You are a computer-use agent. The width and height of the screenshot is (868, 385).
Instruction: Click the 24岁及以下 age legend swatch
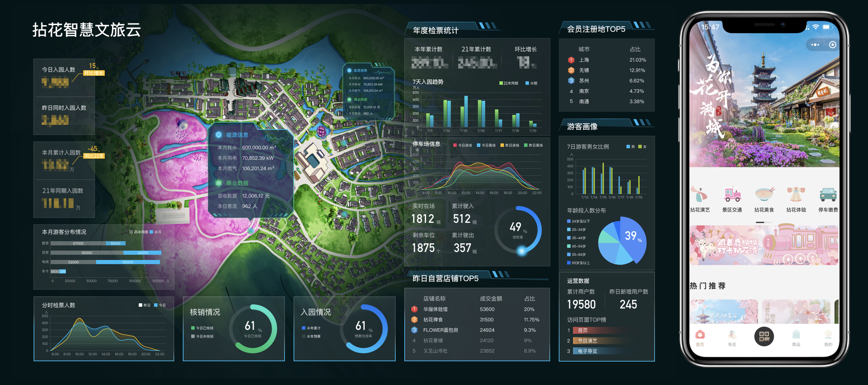569,221
